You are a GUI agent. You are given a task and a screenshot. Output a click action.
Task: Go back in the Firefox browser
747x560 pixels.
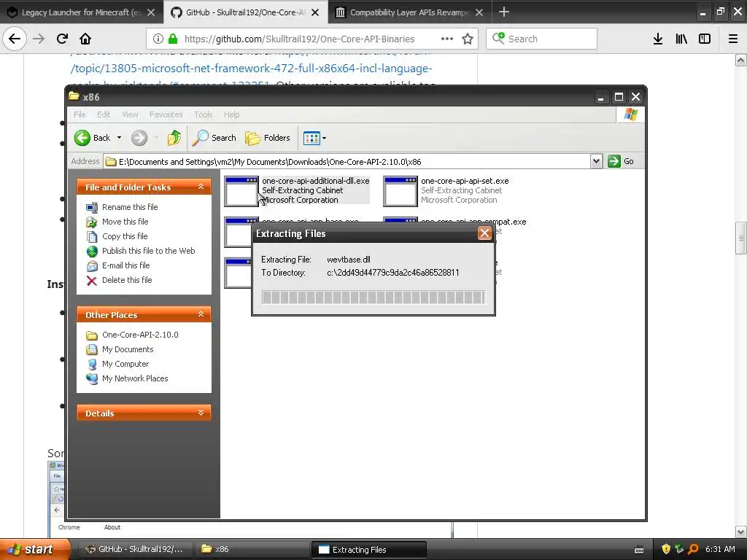point(15,39)
